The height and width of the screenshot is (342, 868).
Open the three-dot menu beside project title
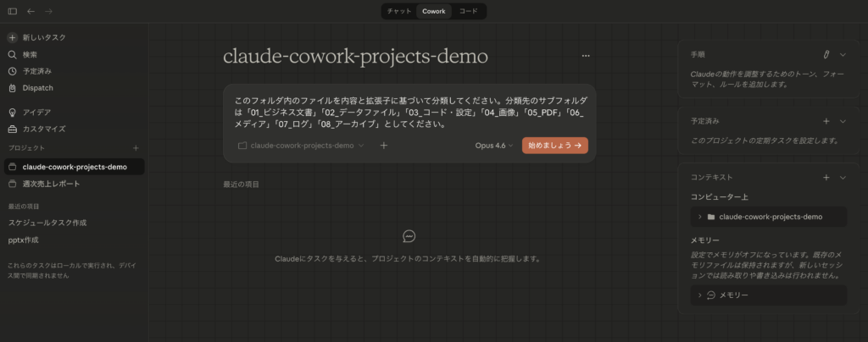(586, 56)
